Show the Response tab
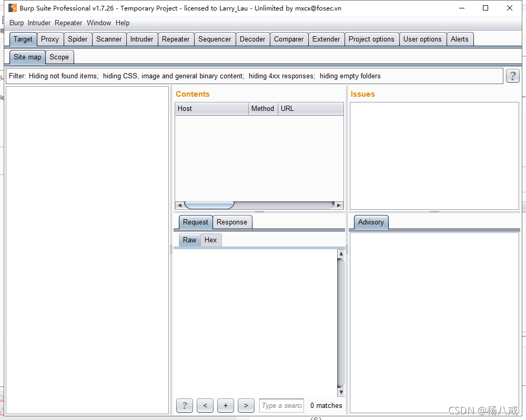This screenshot has width=526, height=420. tap(232, 222)
